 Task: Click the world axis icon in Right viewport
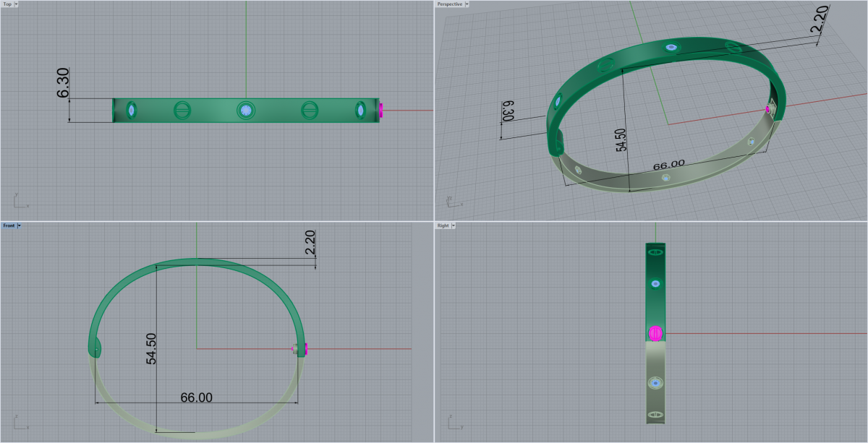click(x=450, y=422)
